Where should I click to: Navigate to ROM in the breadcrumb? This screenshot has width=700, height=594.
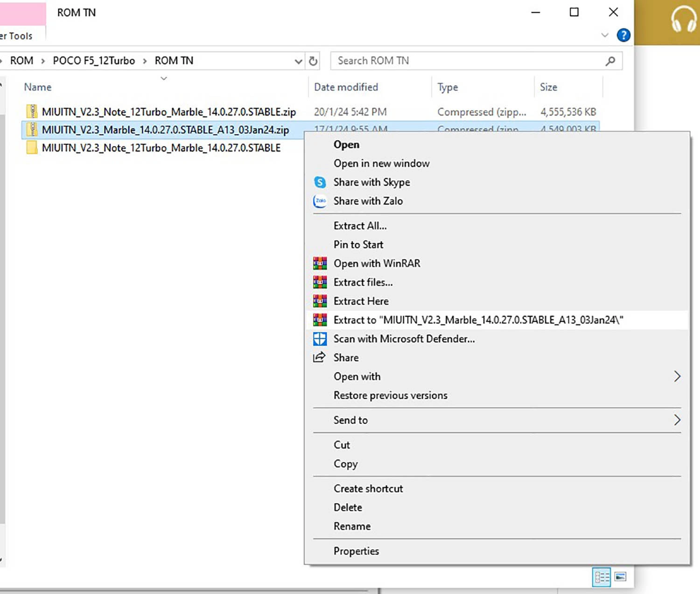click(21, 61)
